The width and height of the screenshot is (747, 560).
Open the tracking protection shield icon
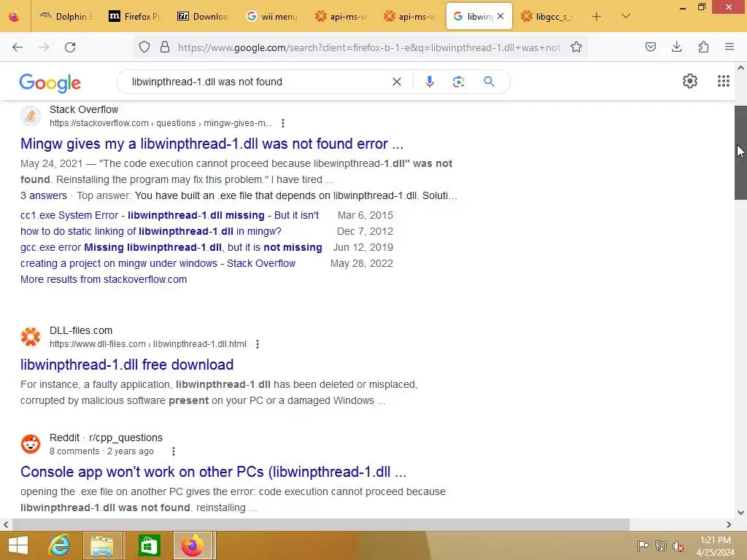144,47
